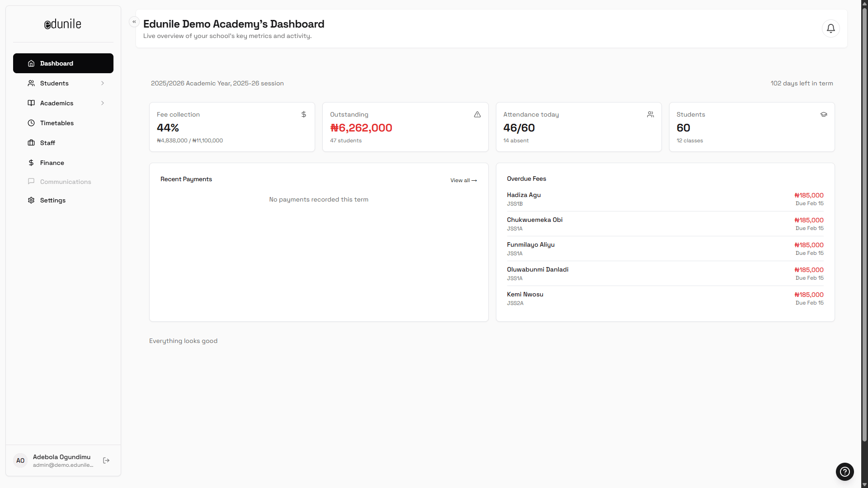Select the graduation cap icon on Students card
The image size is (868, 488).
(824, 114)
